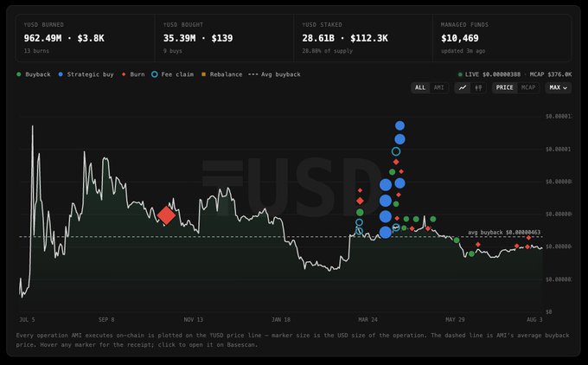The height and width of the screenshot is (365, 588).
Task: Click the Fee claim ring below top blue circles
Action: point(396,151)
